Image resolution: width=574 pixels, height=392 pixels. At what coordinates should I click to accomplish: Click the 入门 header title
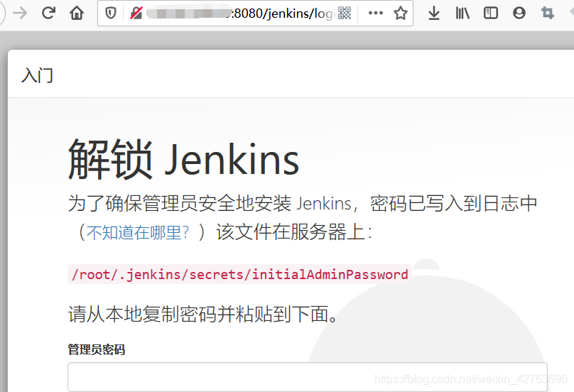(x=38, y=75)
